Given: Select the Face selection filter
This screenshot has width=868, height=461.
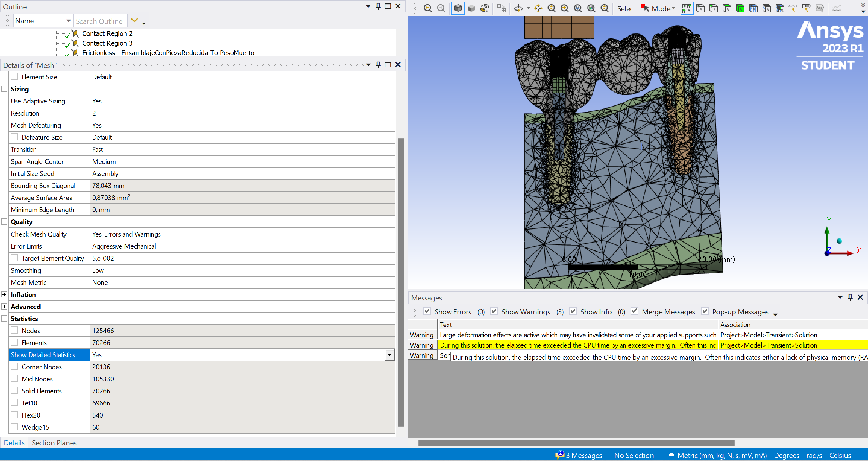Looking at the screenshot, I should (x=727, y=8).
